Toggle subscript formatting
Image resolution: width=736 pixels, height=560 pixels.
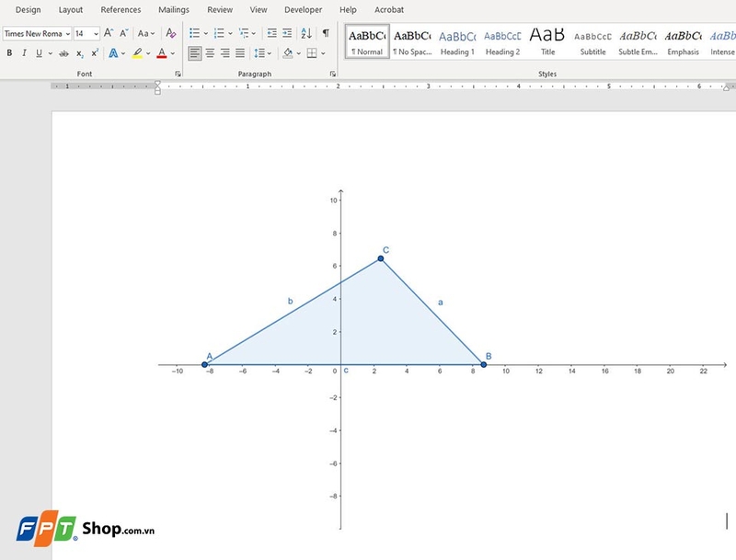coord(80,53)
